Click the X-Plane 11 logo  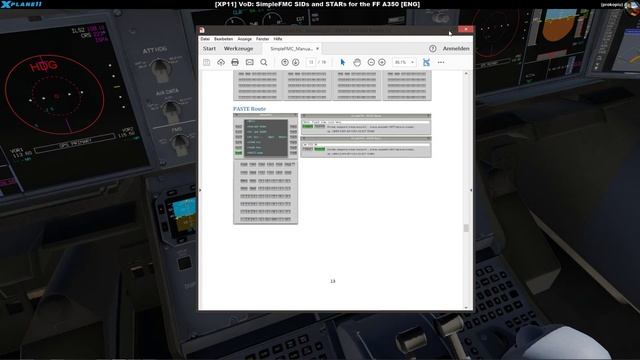(21, 4)
